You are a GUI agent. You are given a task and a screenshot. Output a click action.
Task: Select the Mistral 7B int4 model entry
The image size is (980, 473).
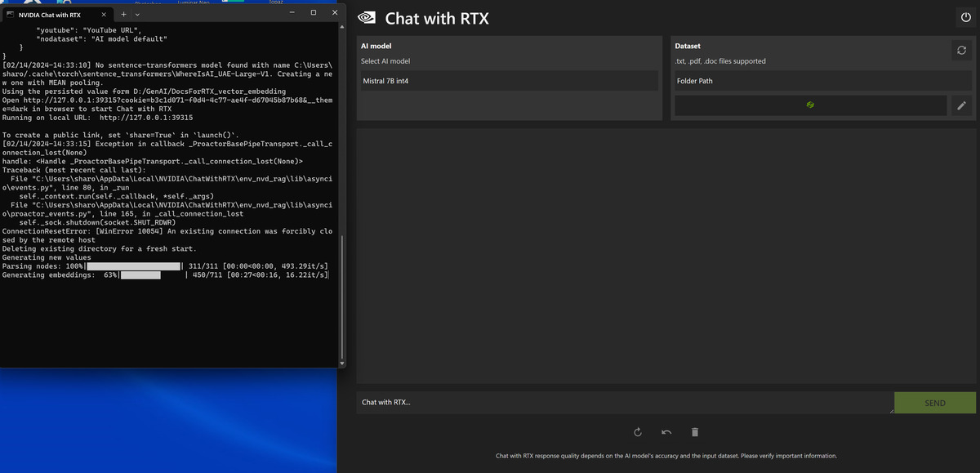[x=506, y=80]
